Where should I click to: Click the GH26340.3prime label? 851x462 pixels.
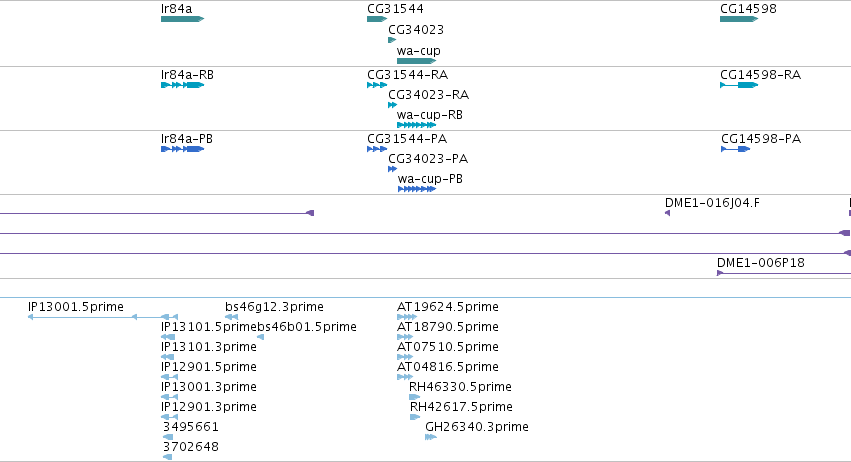click(477, 427)
